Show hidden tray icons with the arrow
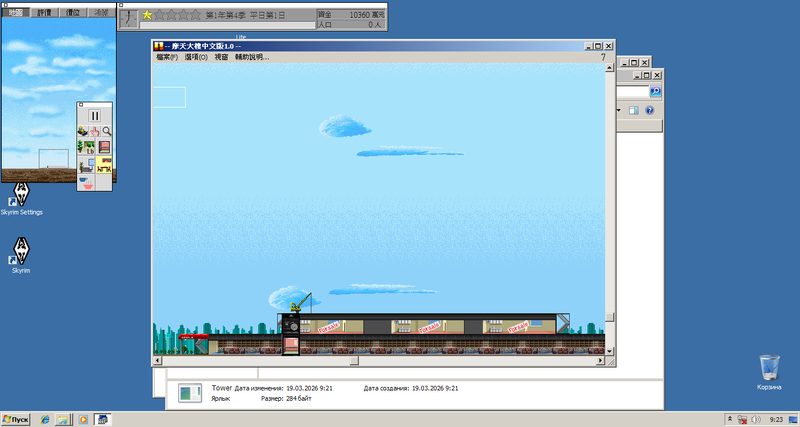 (x=730, y=419)
